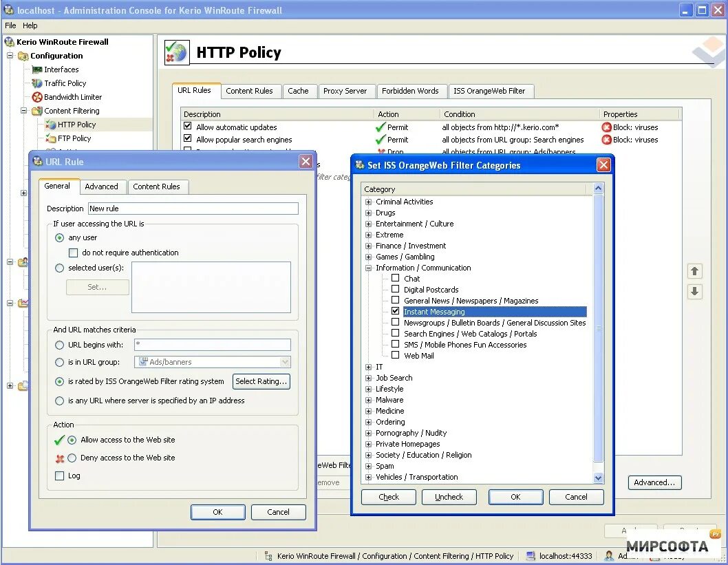Click the Configuration folder icon
Viewport: 728px width, 565px height.
pos(23,56)
